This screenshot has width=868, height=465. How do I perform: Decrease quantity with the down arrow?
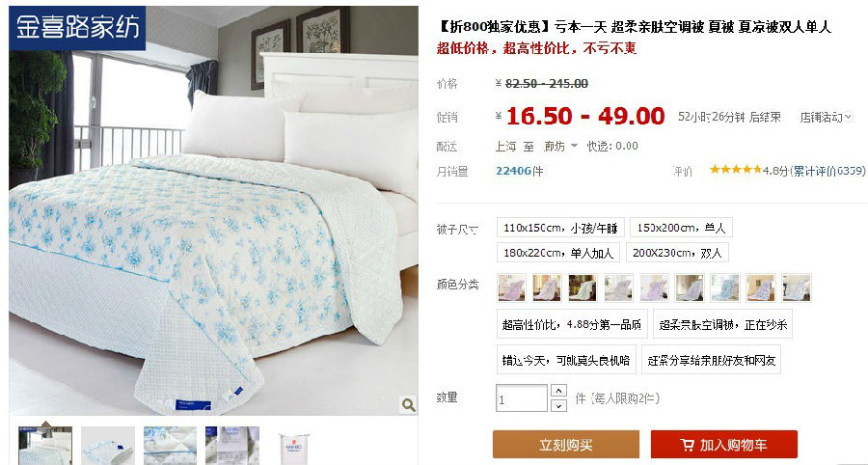pyautogui.click(x=559, y=406)
